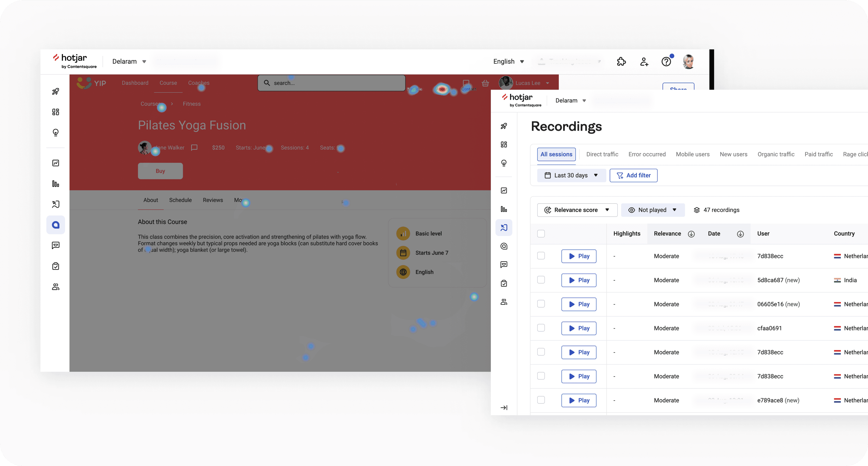Click the search field on YIP page
The height and width of the screenshot is (466, 868).
[x=331, y=83]
